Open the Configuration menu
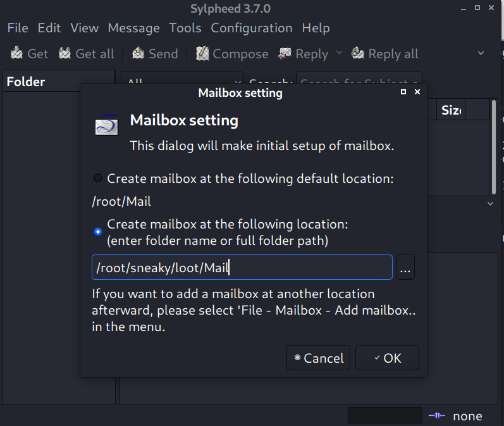The image size is (504, 426). click(x=251, y=28)
